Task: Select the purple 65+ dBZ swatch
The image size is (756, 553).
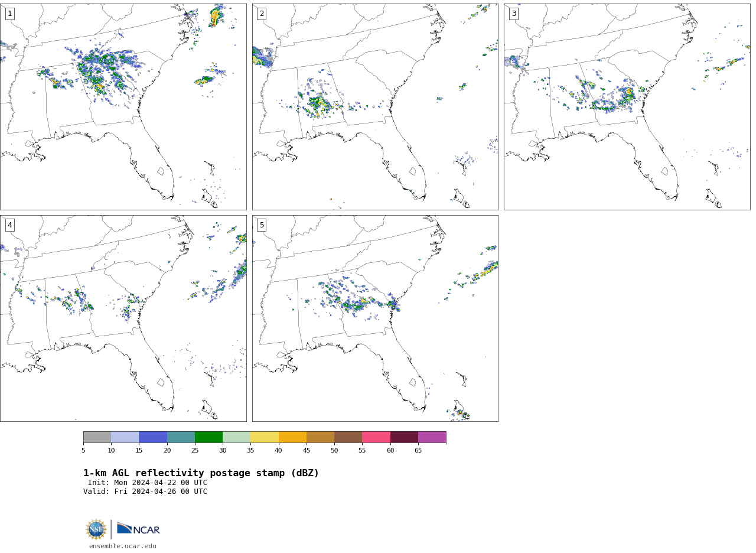Action: click(x=432, y=437)
